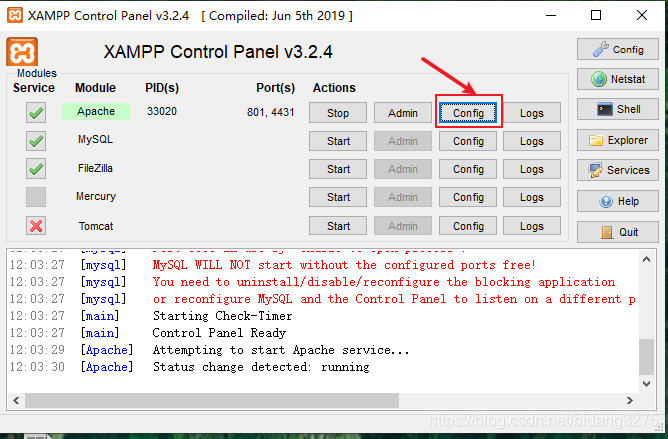Click Apache PID 33020

[x=162, y=111]
